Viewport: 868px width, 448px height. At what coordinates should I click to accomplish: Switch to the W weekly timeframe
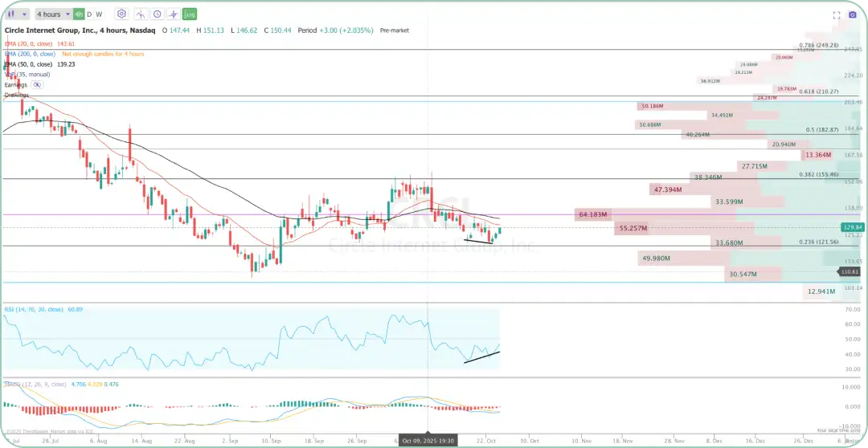[99, 14]
